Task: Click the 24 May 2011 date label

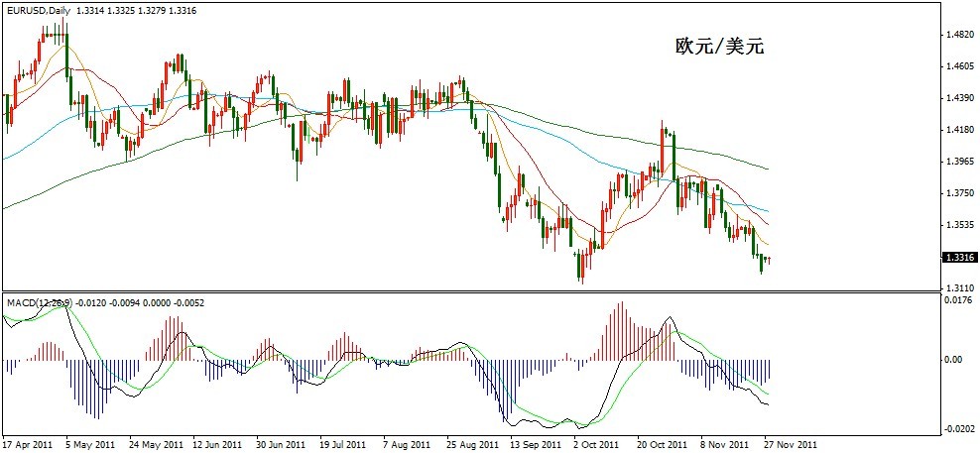Action: click(x=154, y=445)
